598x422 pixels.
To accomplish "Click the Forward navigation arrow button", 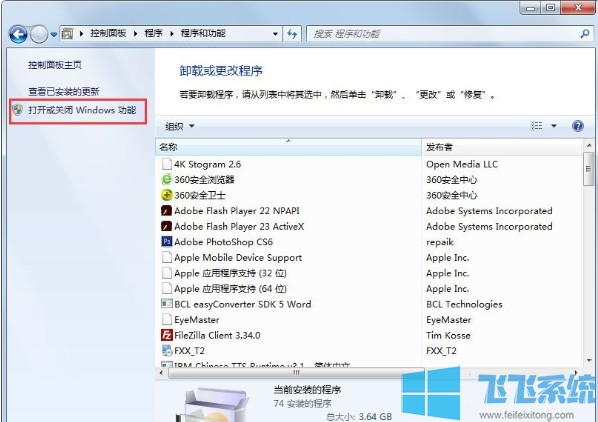I will tap(39, 34).
